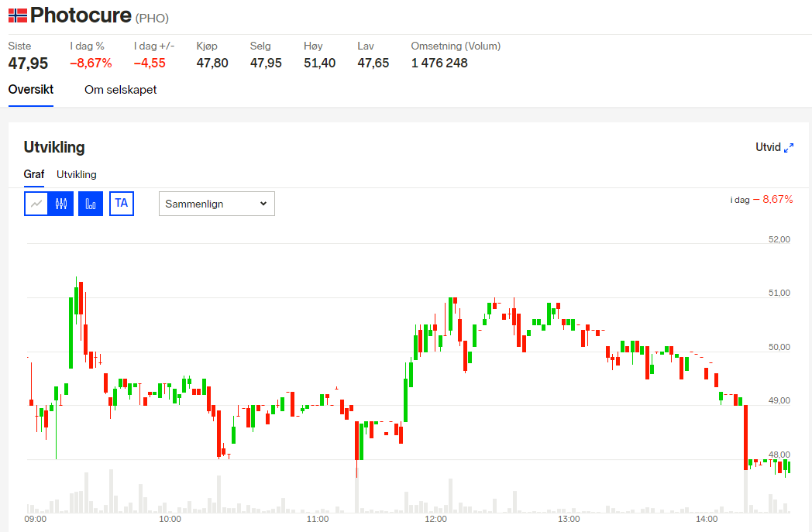Screen dimensions: 812x532
Task: Click the Norwegian flag icon
Action: coord(18,15)
